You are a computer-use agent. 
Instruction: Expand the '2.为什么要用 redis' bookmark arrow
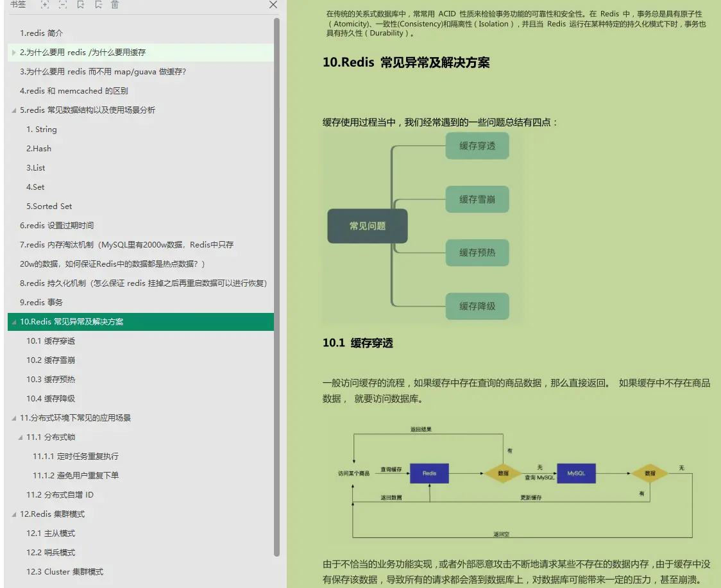coord(14,53)
